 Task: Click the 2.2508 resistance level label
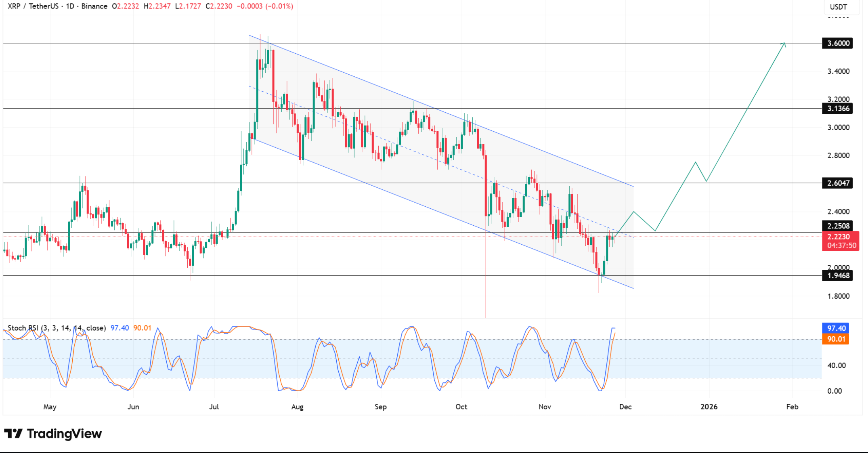(x=837, y=226)
